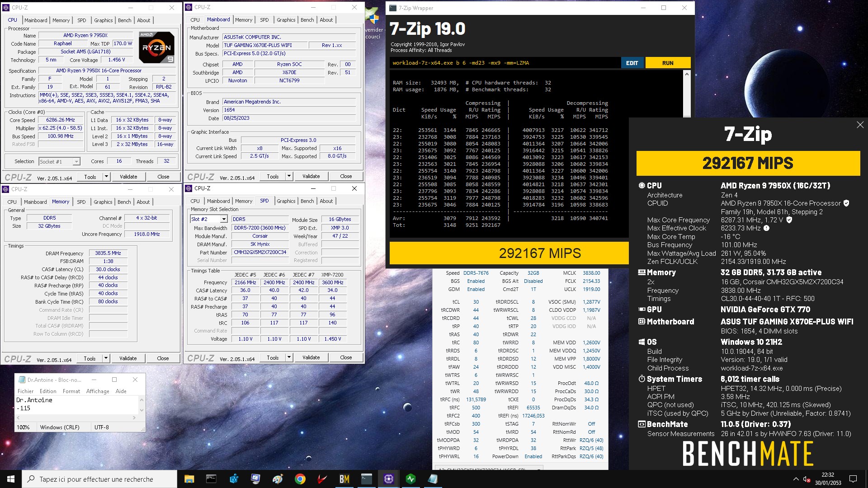This screenshot has height=488, width=868.
Task: Click the taskbar clock showing 22:32
Action: coord(828,479)
